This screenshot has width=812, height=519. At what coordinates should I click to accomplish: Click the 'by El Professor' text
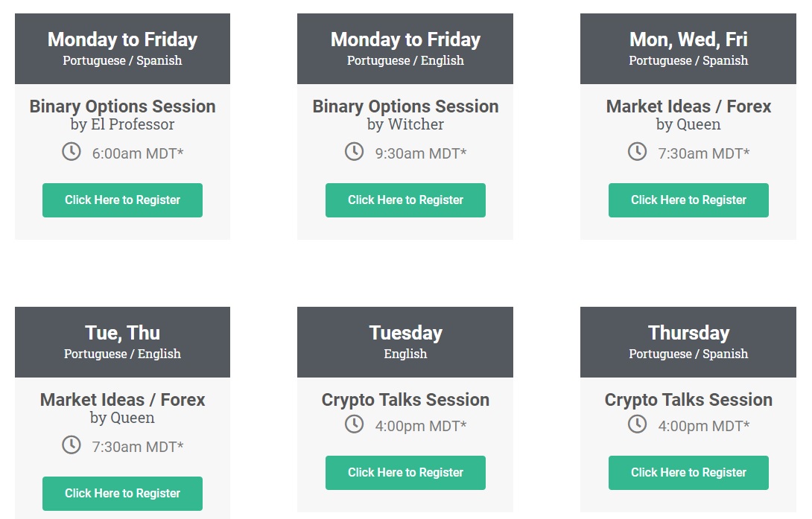coord(122,124)
